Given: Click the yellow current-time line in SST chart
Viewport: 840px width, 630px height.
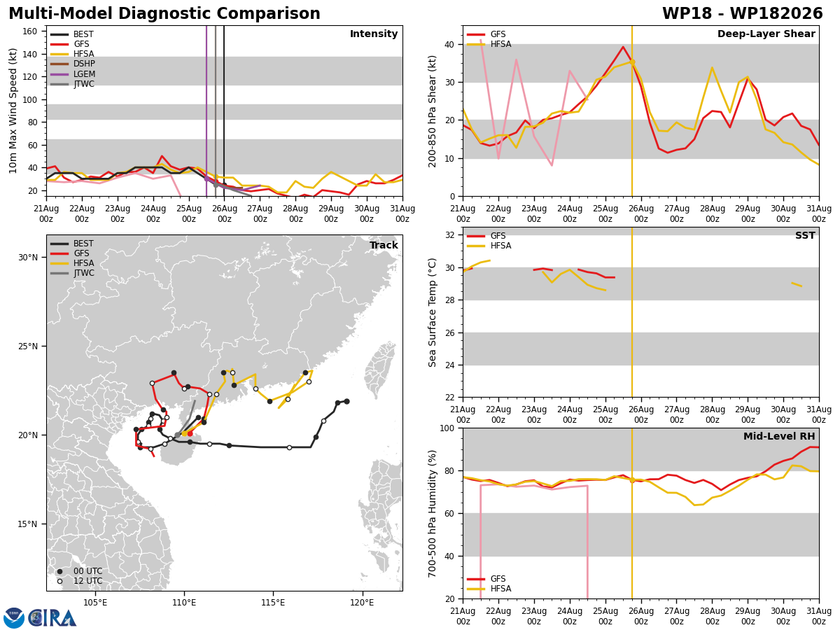Looking at the screenshot, I should pyautogui.click(x=632, y=311).
